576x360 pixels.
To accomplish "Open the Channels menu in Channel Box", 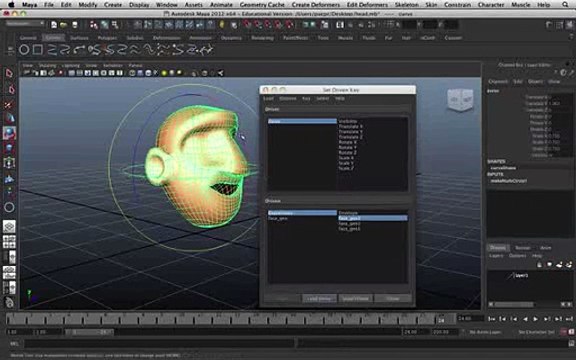I will 498,81.
